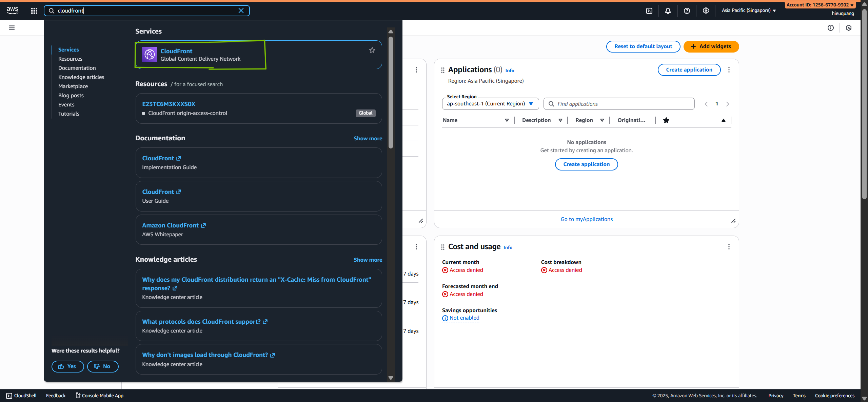Expand the Account ID dropdown
This screenshot has height=402, width=868.
(820, 5)
